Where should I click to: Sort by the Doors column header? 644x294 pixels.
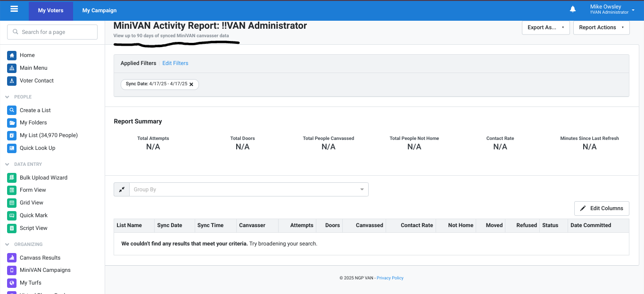pyautogui.click(x=332, y=225)
